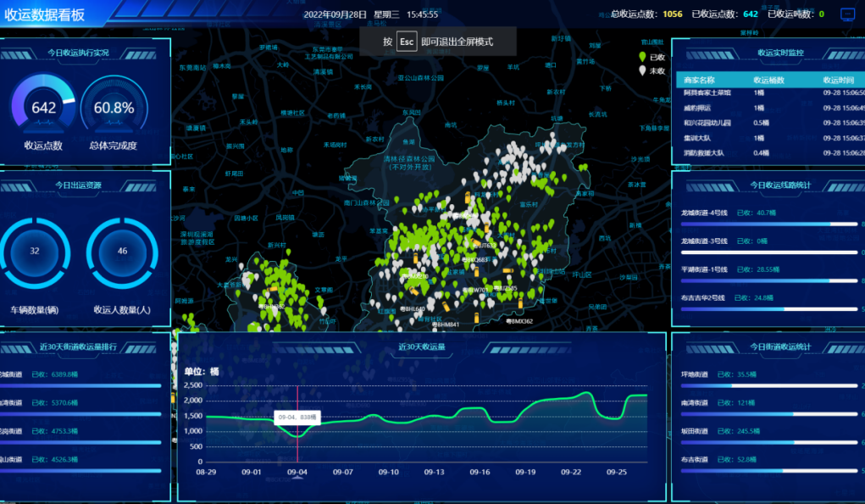This screenshot has height=504, width=865.
Task: Click the 09-04, 838桶 chart tooltip
Action: click(297, 418)
